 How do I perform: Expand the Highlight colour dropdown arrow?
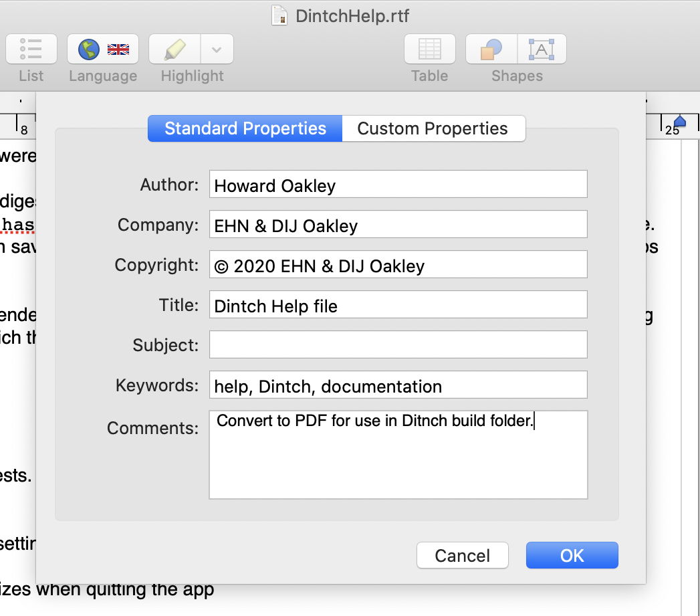coord(217,49)
